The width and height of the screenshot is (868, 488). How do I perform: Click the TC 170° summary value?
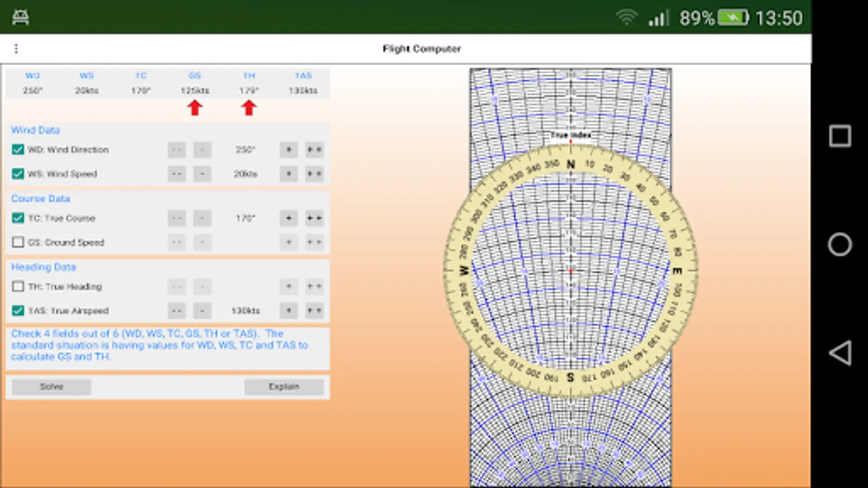point(141,90)
